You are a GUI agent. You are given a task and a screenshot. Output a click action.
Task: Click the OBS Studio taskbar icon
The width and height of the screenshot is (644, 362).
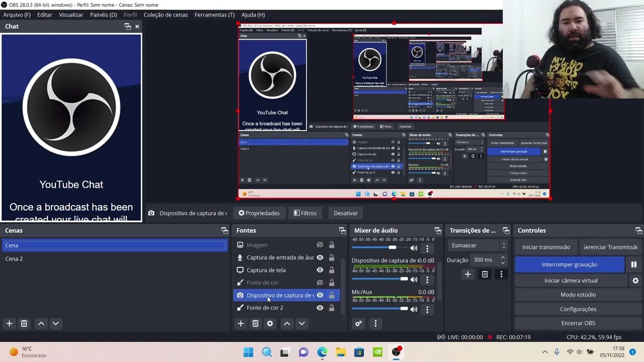(396, 351)
